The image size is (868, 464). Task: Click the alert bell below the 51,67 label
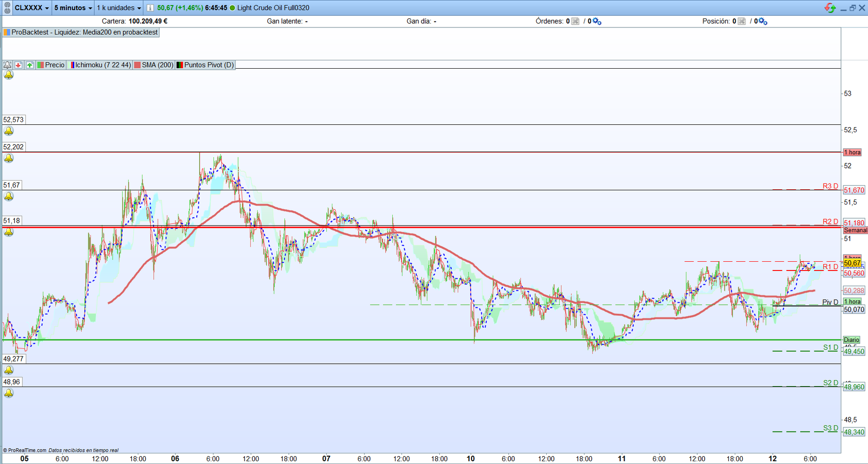coord(9,196)
